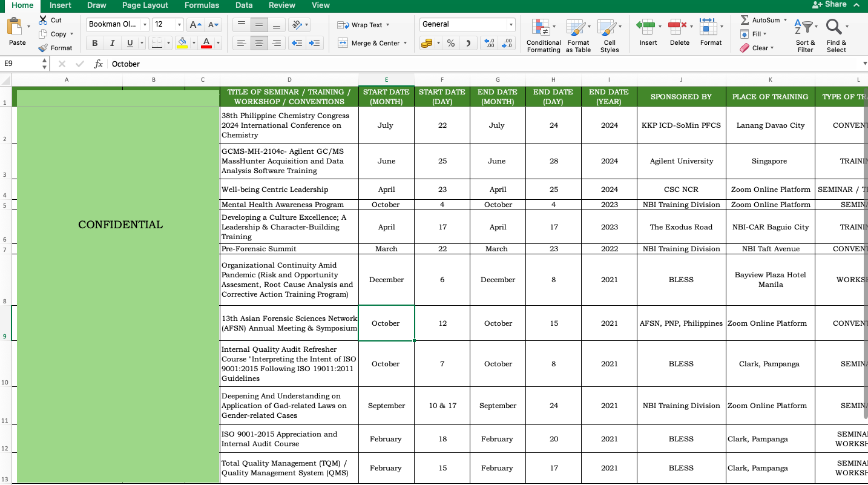Expand the General number format dropdown
868x485 pixels.
[x=511, y=25]
